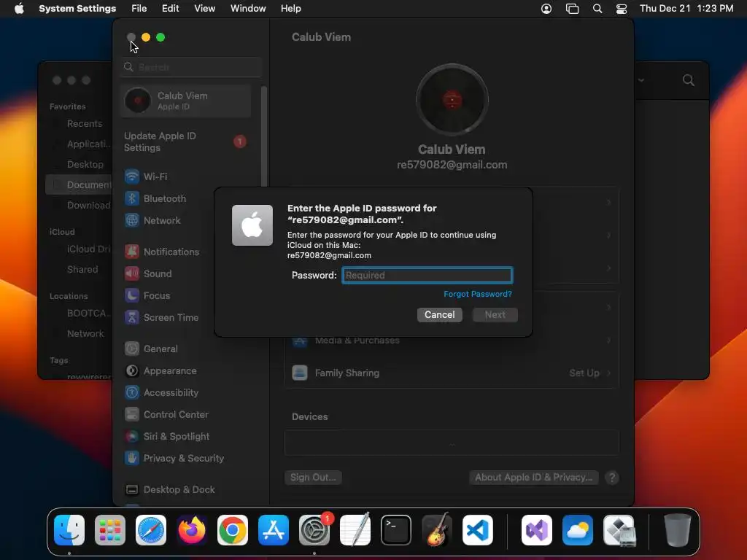
Task: Click the settings Search field
Action: tap(191, 67)
